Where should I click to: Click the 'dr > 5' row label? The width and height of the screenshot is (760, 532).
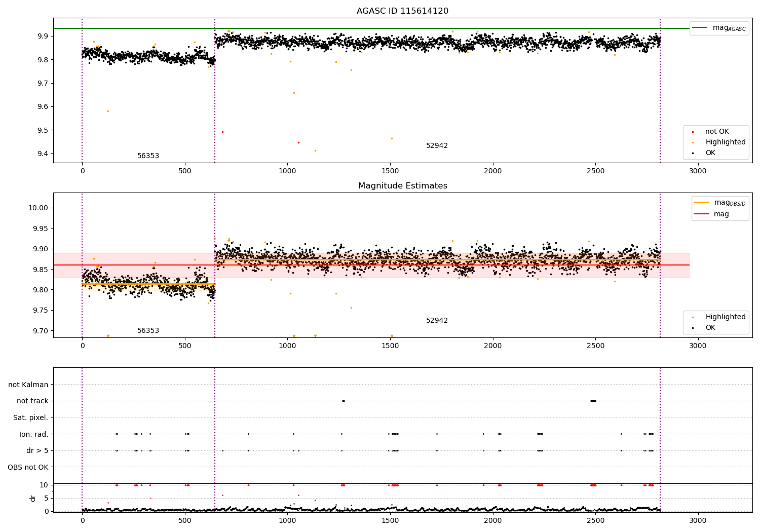point(37,451)
